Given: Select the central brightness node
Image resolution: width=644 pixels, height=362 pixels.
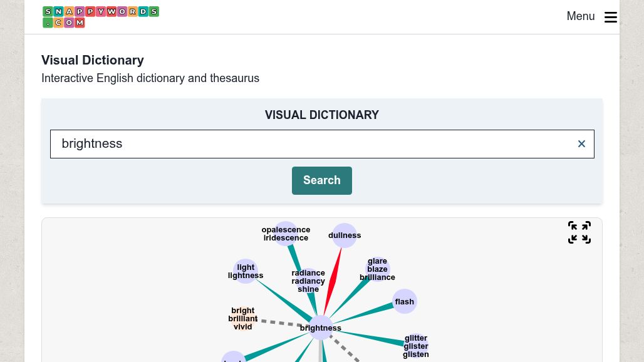Looking at the screenshot, I should 321,328.
